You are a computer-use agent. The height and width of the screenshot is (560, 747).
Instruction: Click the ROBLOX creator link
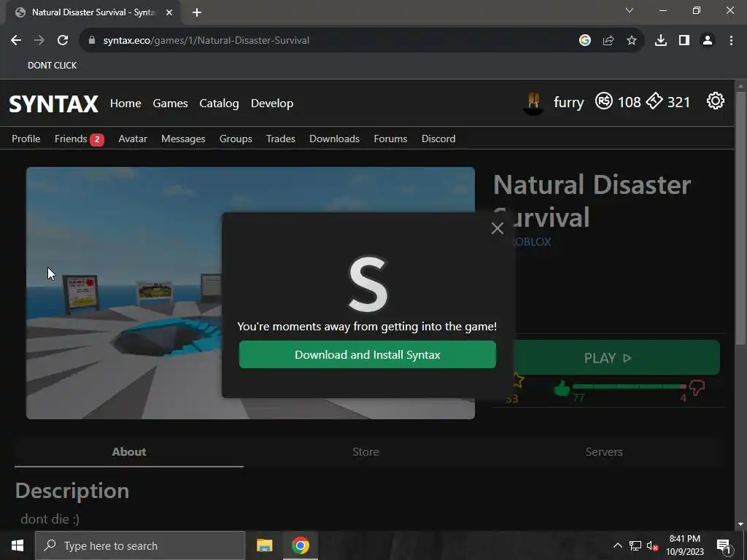tap(531, 241)
